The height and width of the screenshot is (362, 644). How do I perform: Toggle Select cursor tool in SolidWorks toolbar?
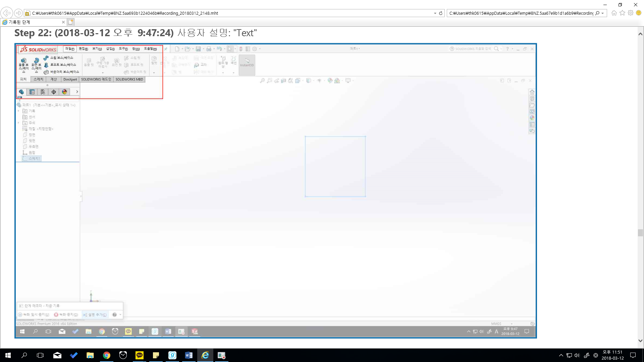coord(230,49)
